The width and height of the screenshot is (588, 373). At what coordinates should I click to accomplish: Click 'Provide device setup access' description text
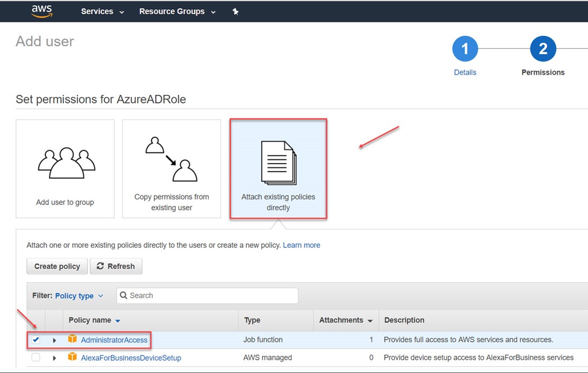(478, 357)
